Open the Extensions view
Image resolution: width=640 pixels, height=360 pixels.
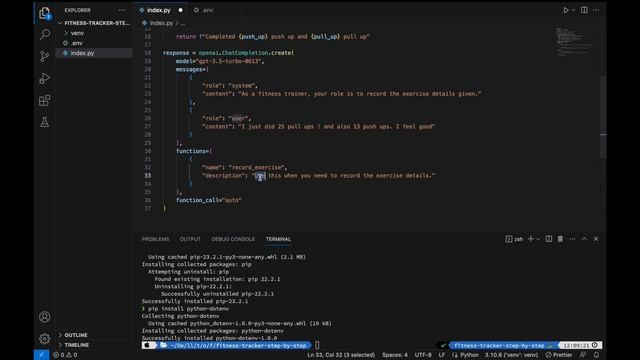[44, 100]
